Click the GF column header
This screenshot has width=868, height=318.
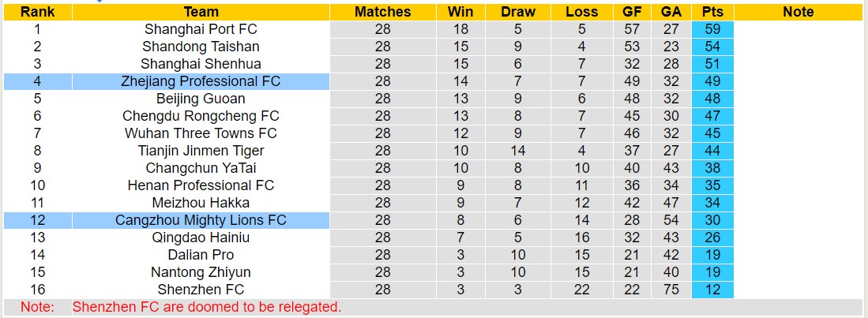click(x=631, y=12)
